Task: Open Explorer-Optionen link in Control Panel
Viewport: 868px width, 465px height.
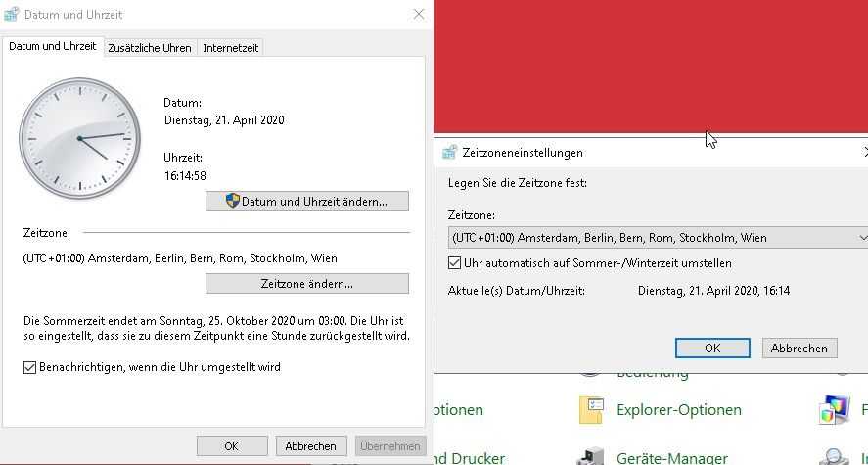Action: [679, 410]
